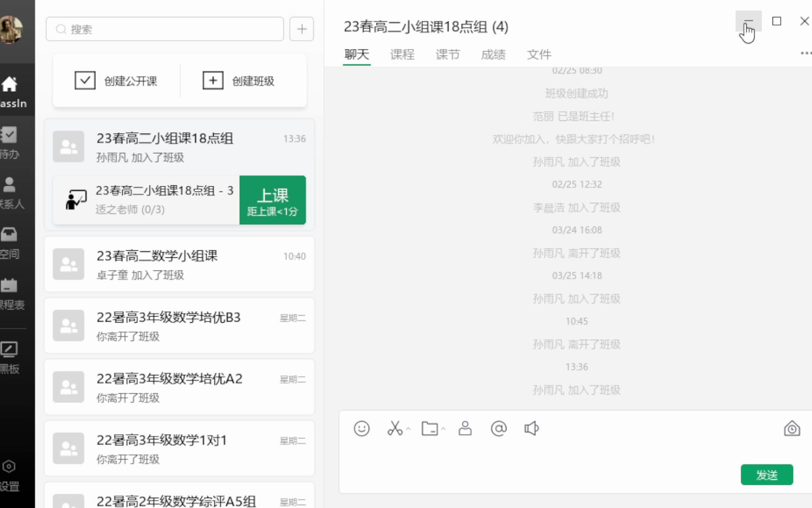Open the 空间 cloud space sidebar icon
Screen dimensions: 812x508
point(10,243)
